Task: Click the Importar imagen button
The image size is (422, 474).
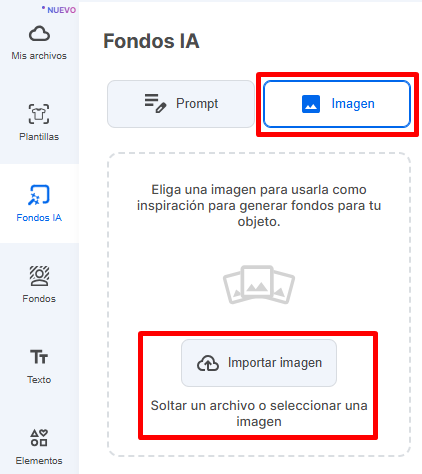Action: (259, 363)
